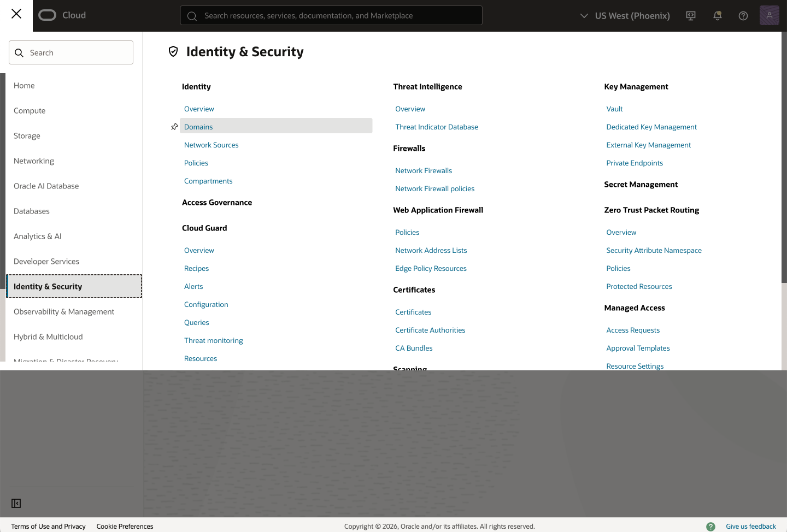Open Observability & Management category

(x=64, y=312)
